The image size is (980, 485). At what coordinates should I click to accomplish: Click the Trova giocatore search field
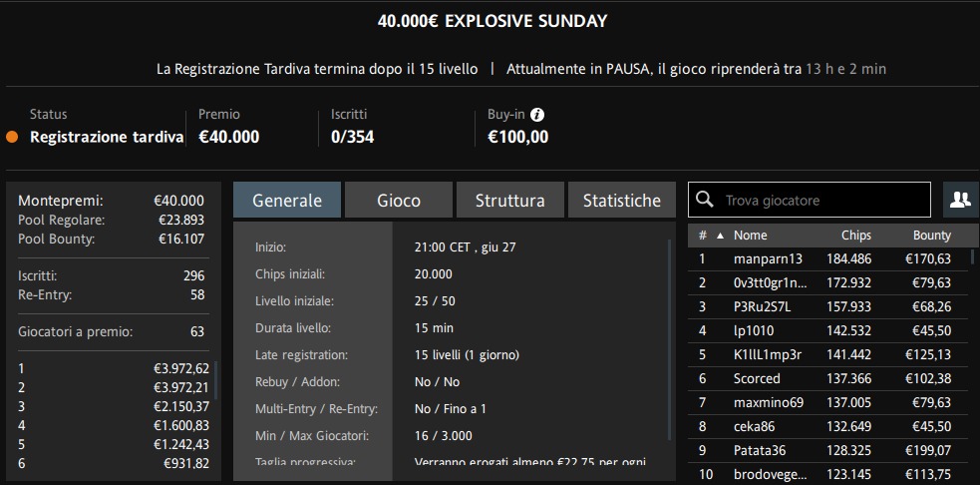[x=810, y=201]
